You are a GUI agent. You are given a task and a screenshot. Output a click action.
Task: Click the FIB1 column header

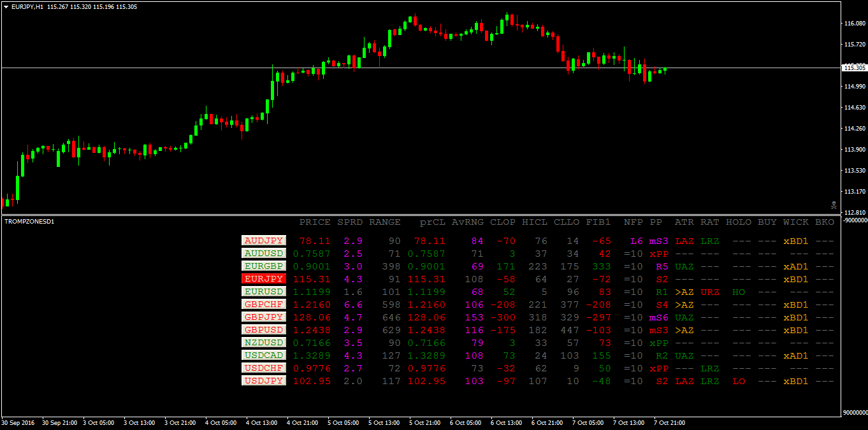pyautogui.click(x=598, y=222)
